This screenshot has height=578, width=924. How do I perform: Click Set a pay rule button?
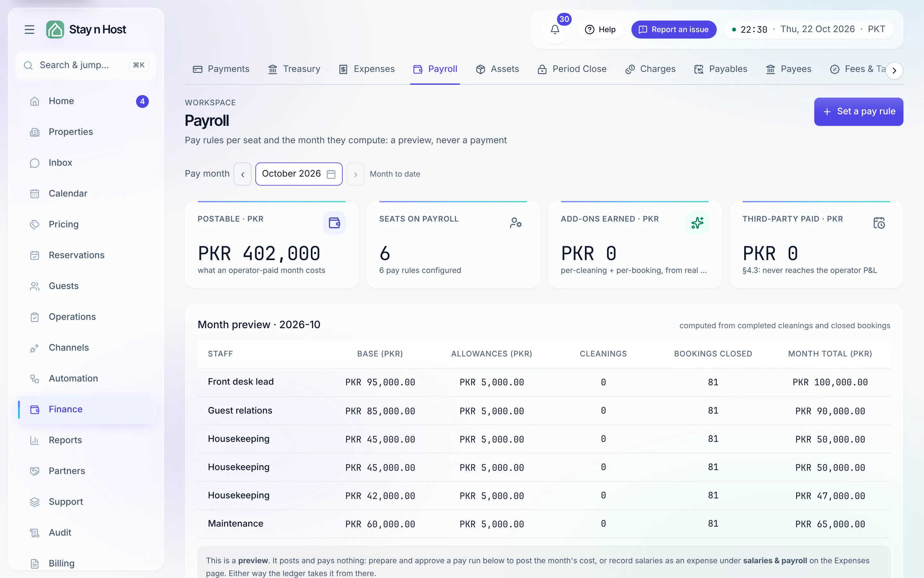pos(858,112)
